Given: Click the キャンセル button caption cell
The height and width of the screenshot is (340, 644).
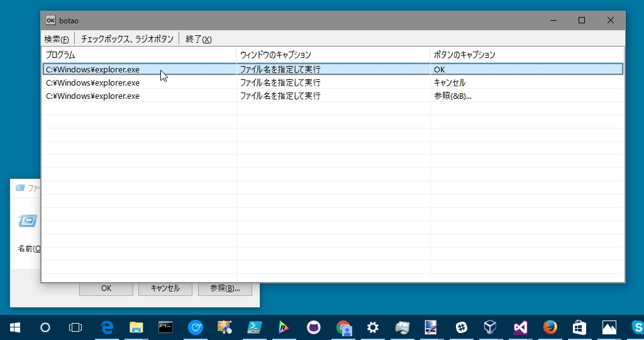Looking at the screenshot, I should 450,82.
